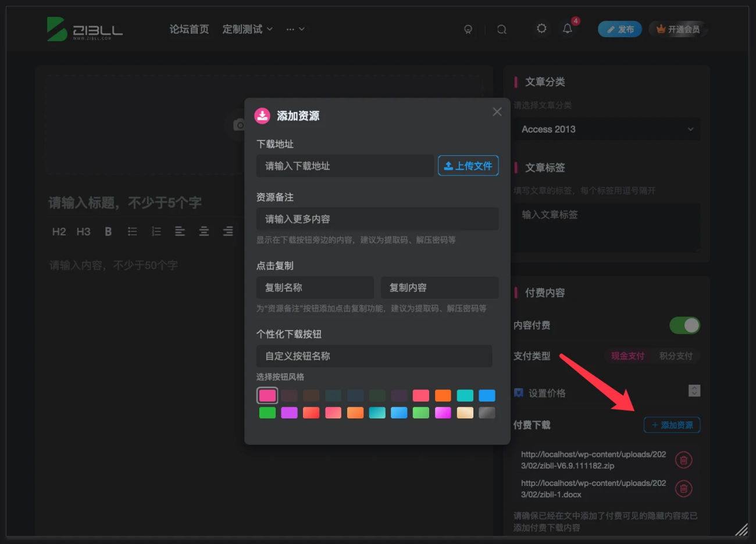Viewport: 756px width, 544px height.
Task: Open notifications via the bell icon
Action: [567, 28]
